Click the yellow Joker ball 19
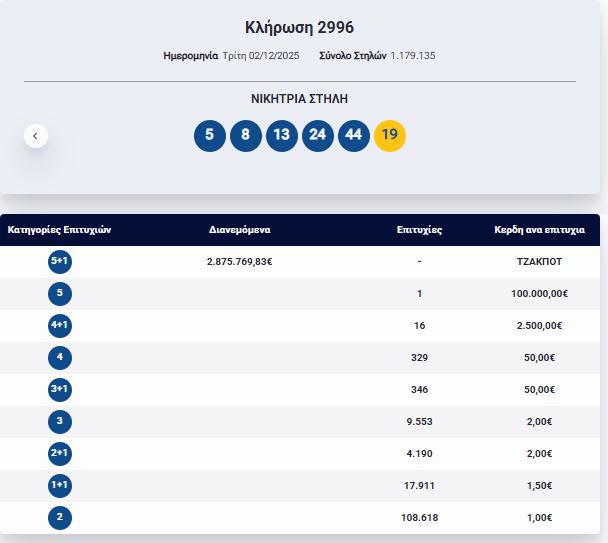Viewport: 608px width, 543px height. pos(390,135)
